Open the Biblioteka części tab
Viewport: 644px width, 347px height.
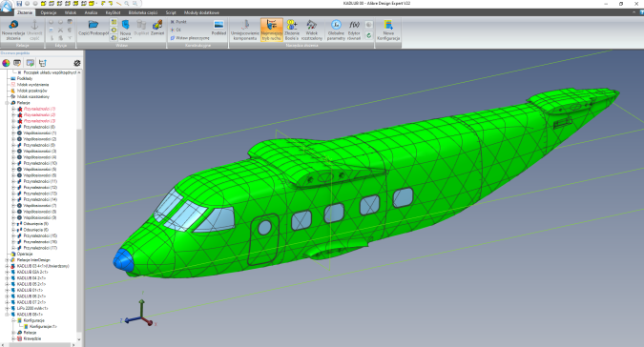pyautogui.click(x=143, y=12)
